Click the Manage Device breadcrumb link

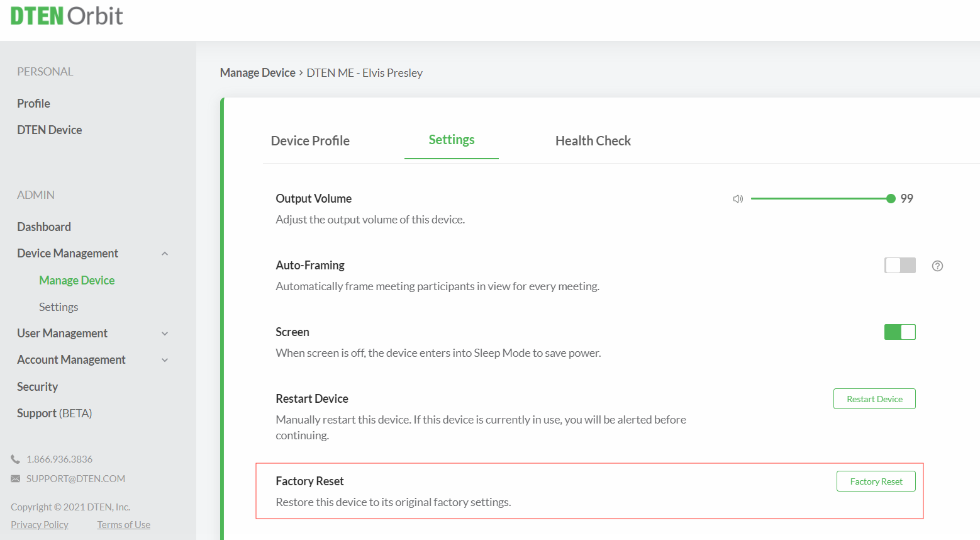click(258, 72)
